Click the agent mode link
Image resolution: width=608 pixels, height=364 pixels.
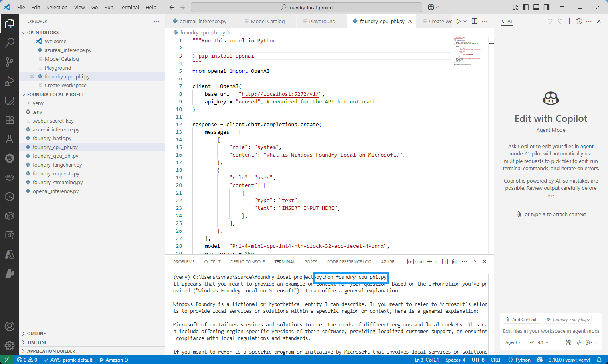[551, 150]
